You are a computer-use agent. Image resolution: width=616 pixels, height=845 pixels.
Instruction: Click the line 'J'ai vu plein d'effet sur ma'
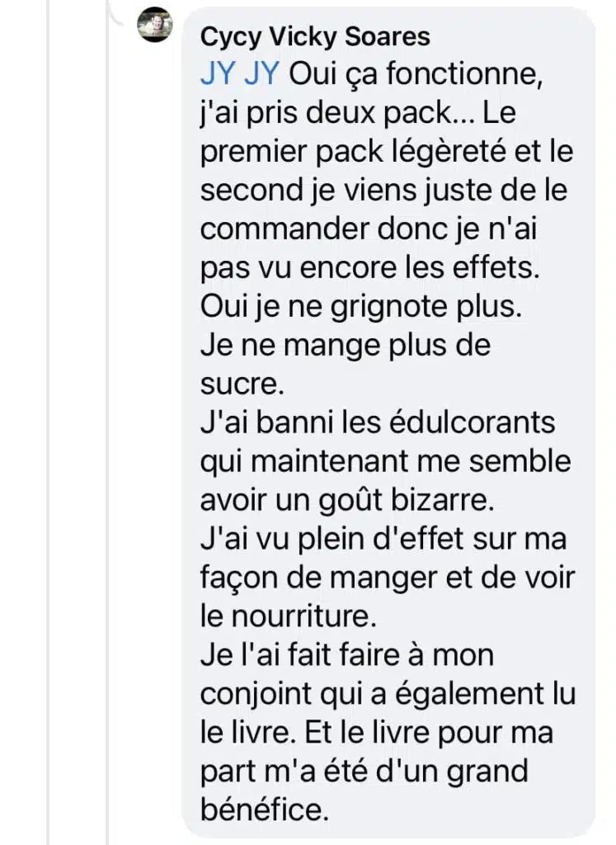383,539
